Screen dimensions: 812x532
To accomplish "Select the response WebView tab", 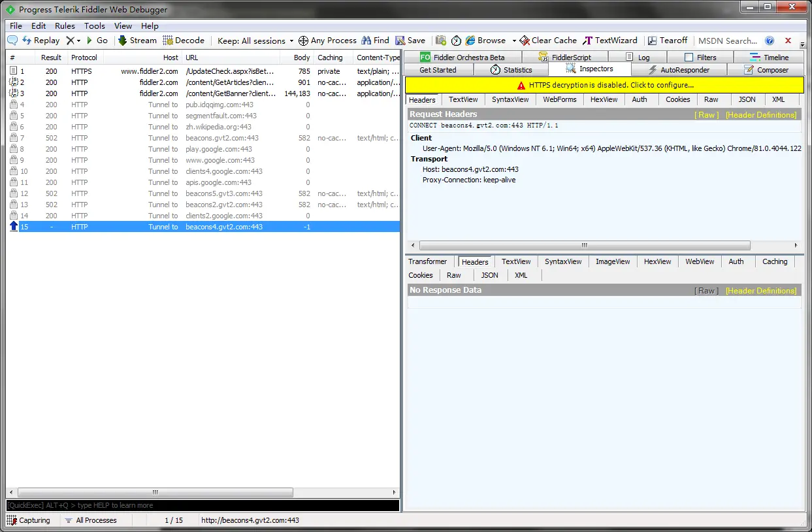I will (700, 261).
